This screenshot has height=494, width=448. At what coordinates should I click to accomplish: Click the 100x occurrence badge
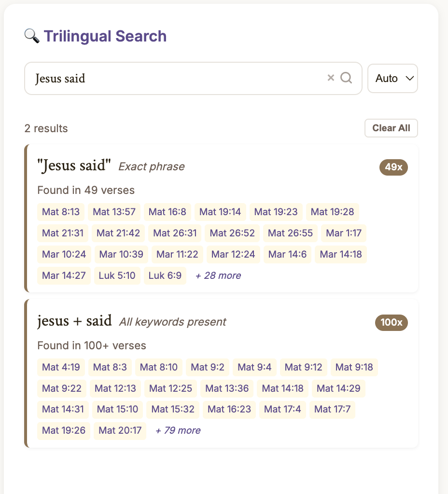pyautogui.click(x=391, y=323)
